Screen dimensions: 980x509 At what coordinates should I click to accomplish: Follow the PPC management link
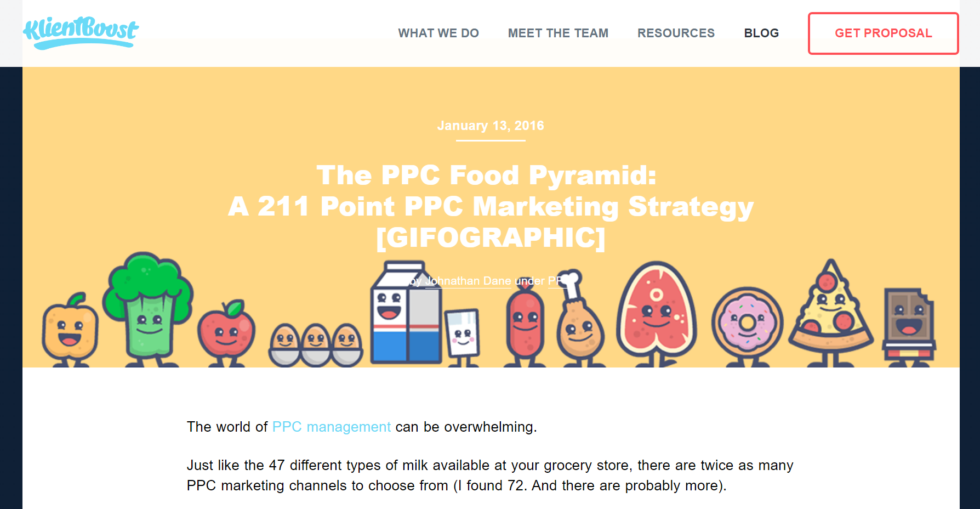[x=332, y=427]
